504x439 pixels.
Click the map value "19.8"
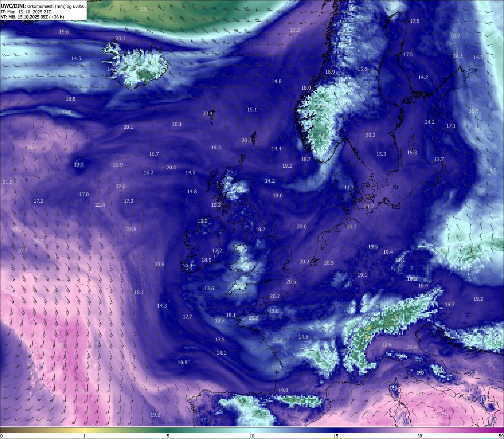coord(283,391)
